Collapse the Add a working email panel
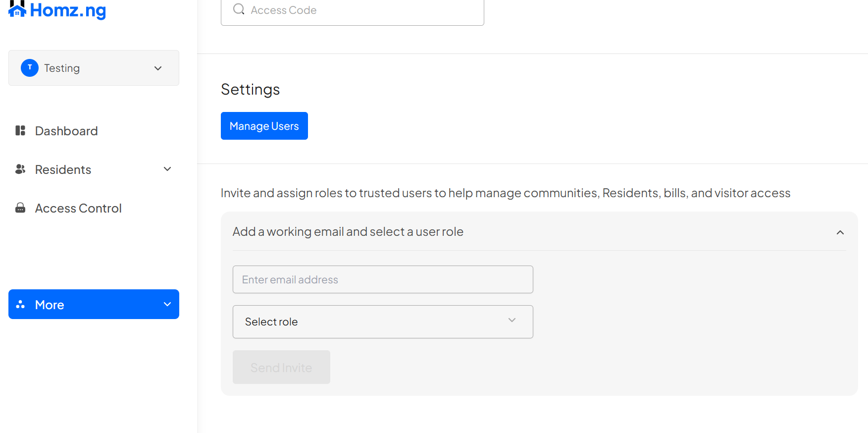Screen dimensions: 868x433 click(840, 232)
